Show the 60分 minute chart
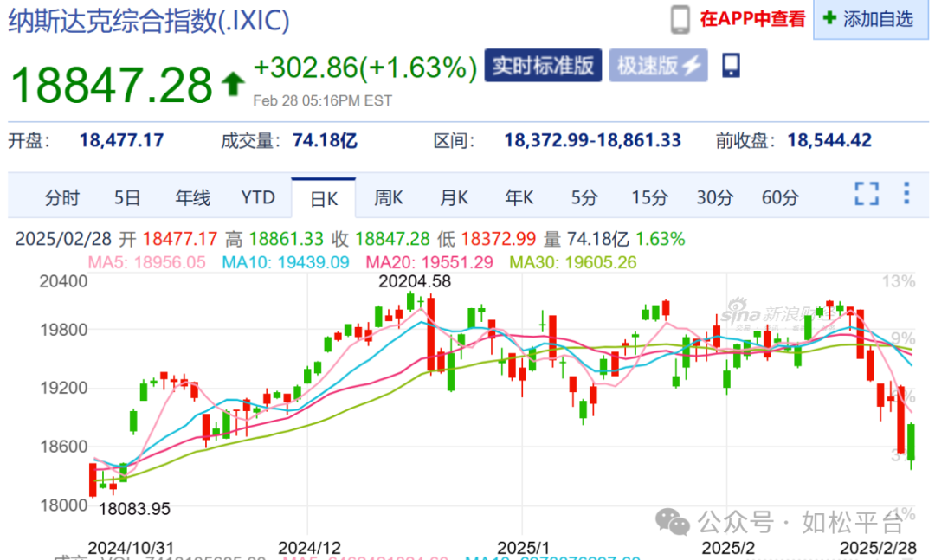935x560 pixels. pos(780,198)
